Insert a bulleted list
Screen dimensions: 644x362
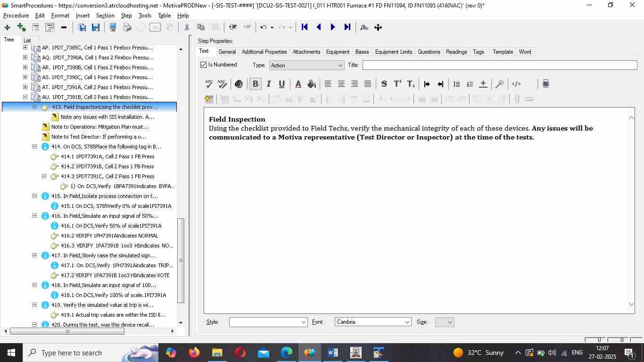pos(456,84)
